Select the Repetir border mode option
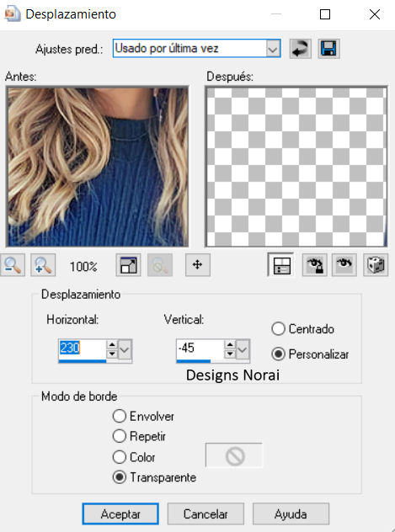Screen dimensions: 395x532 coord(119,436)
